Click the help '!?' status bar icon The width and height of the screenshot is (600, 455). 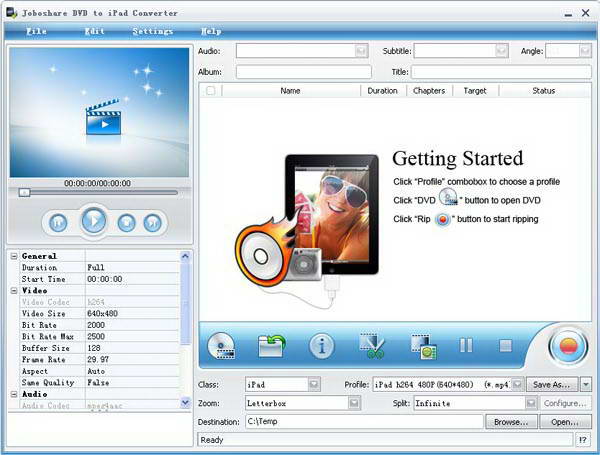(x=582, y=440)
